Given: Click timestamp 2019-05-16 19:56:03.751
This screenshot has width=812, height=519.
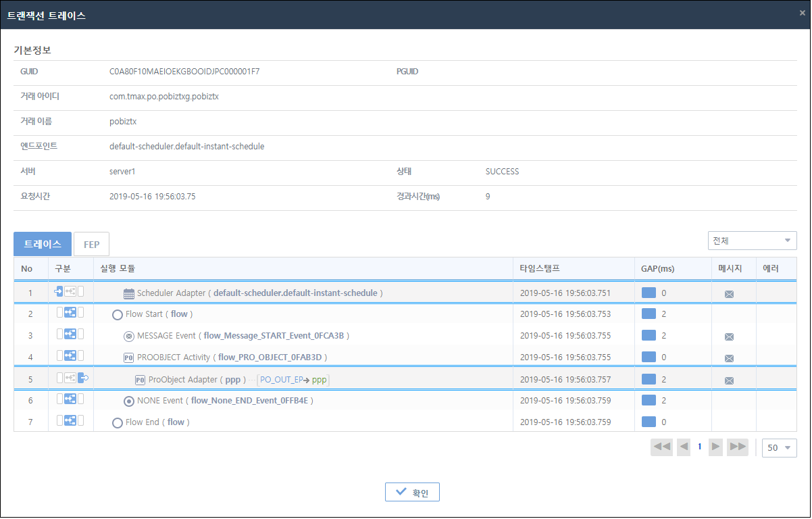Looking at the screenshot, I should point(565,293).
